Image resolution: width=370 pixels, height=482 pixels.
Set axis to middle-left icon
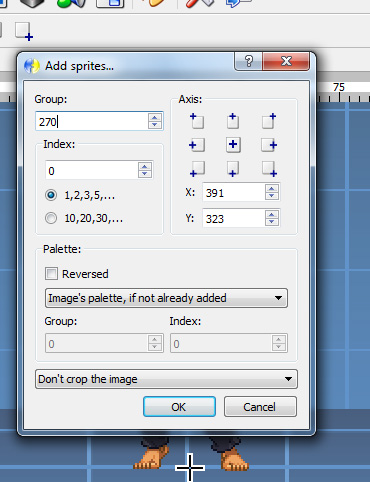click(x=197, y=145)
